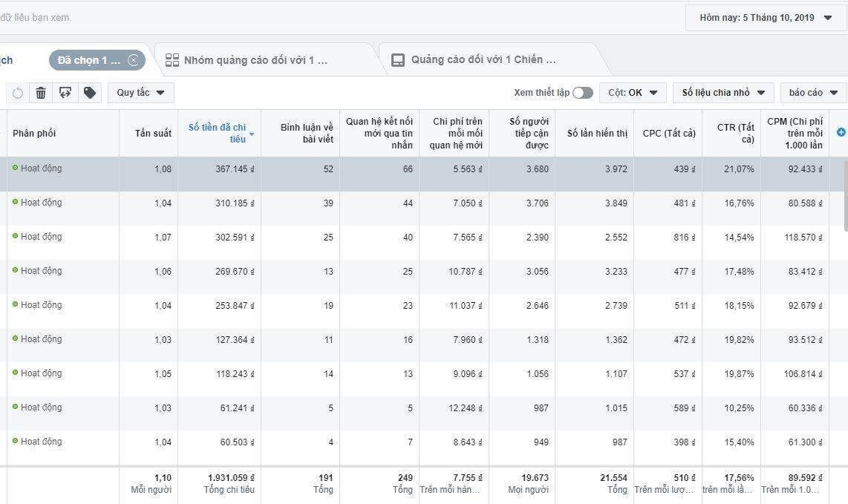848x504 pixels.
Task: Click the refresh icon in the toolbar
Action: point(18,93)
